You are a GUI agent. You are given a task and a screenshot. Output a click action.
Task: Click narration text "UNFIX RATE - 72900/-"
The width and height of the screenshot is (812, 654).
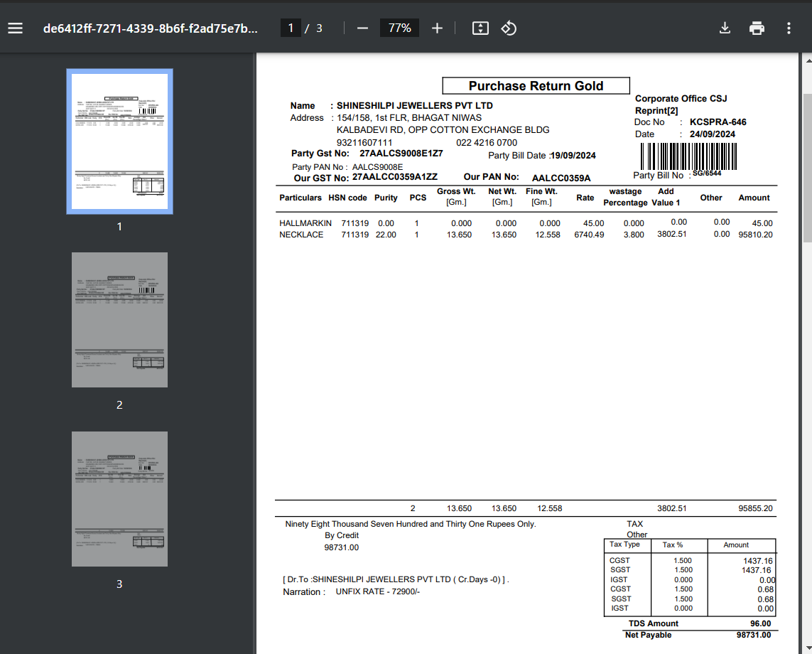[377, 591]
